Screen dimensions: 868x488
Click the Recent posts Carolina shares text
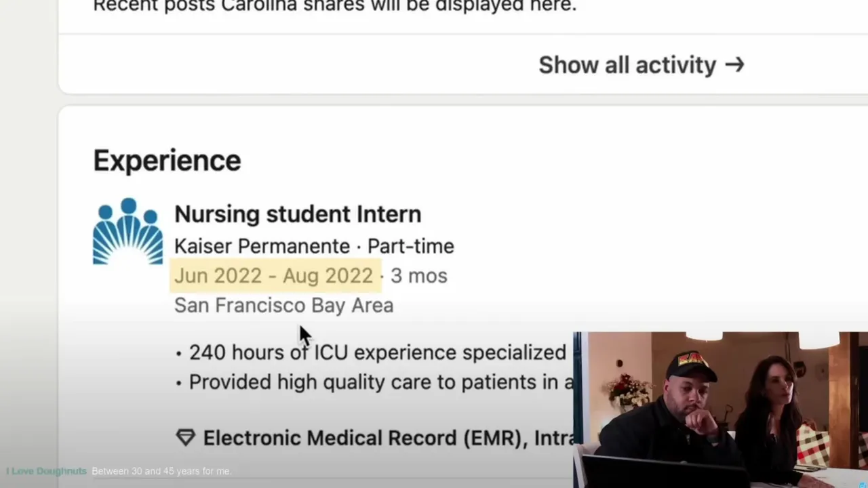point(334,7)
